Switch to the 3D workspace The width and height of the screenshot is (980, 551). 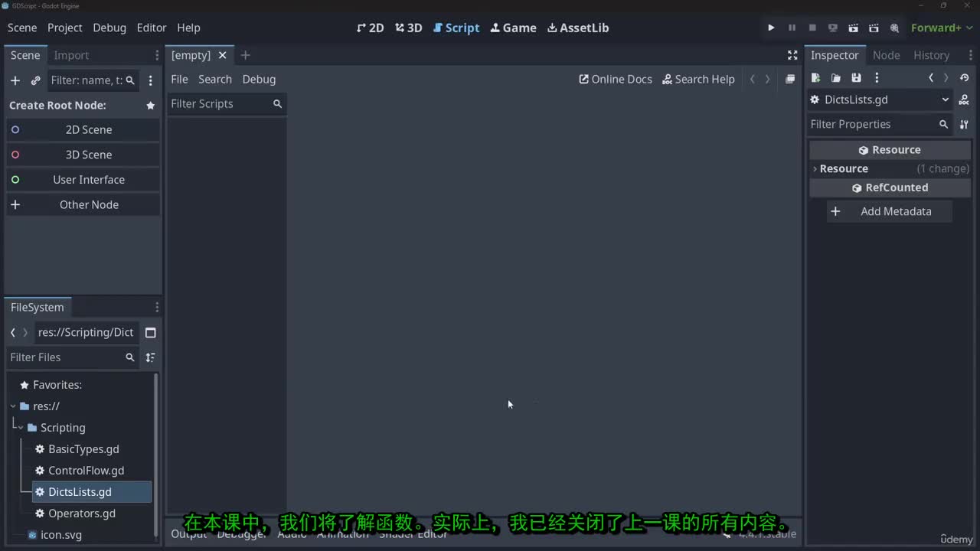click(409, 28)
